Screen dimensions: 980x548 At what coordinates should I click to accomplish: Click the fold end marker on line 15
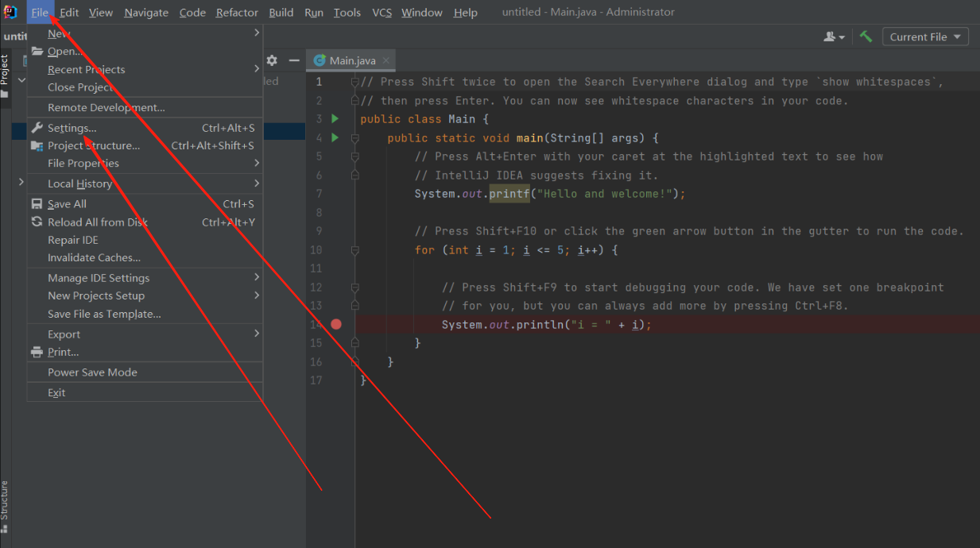355,343
